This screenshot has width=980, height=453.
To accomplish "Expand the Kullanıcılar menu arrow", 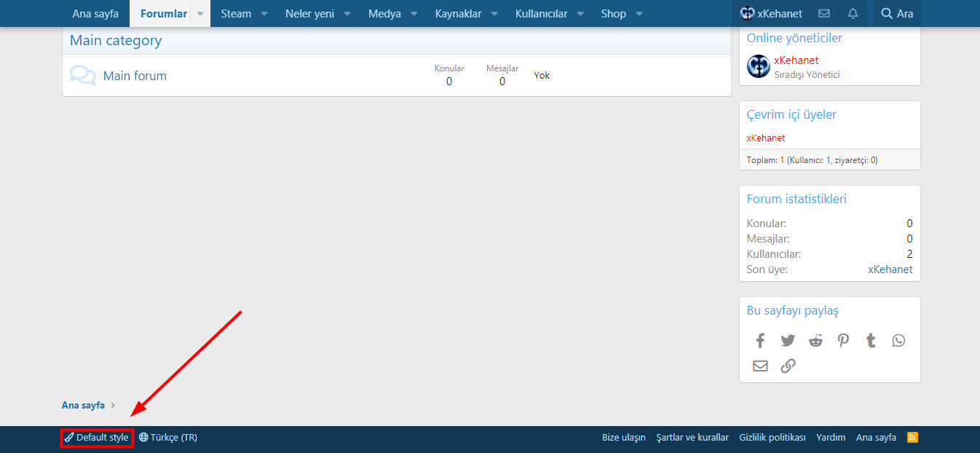I will tap(580, 14).
